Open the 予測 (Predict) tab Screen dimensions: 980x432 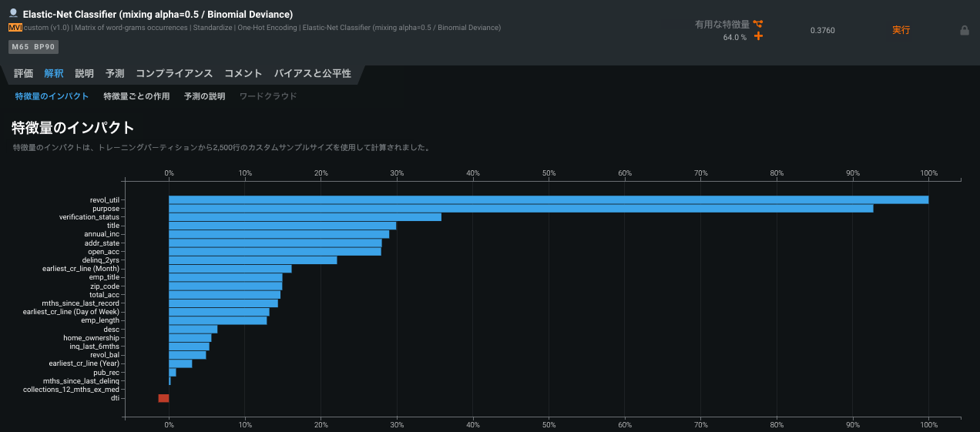click(115, 74)
